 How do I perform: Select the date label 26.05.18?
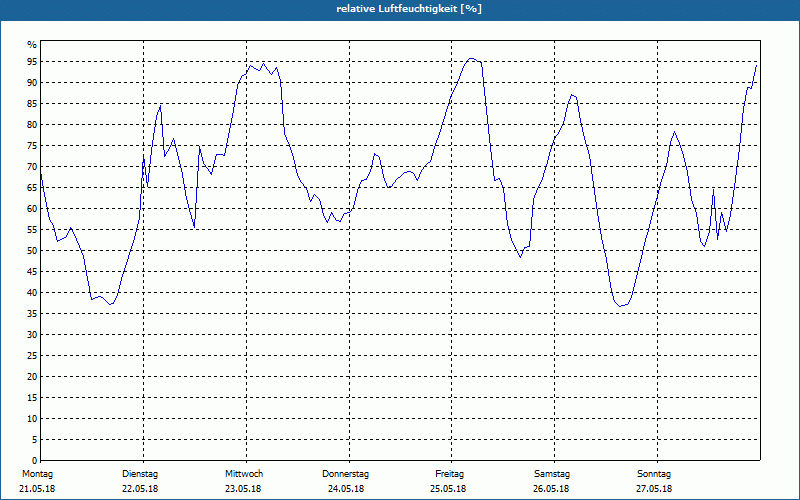click(x=551, y=489)
